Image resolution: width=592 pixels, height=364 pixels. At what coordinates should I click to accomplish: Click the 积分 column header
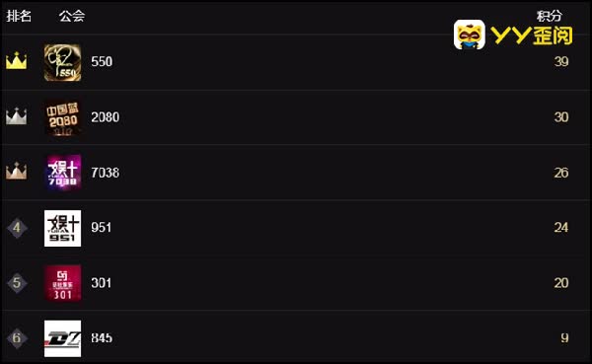550,16
